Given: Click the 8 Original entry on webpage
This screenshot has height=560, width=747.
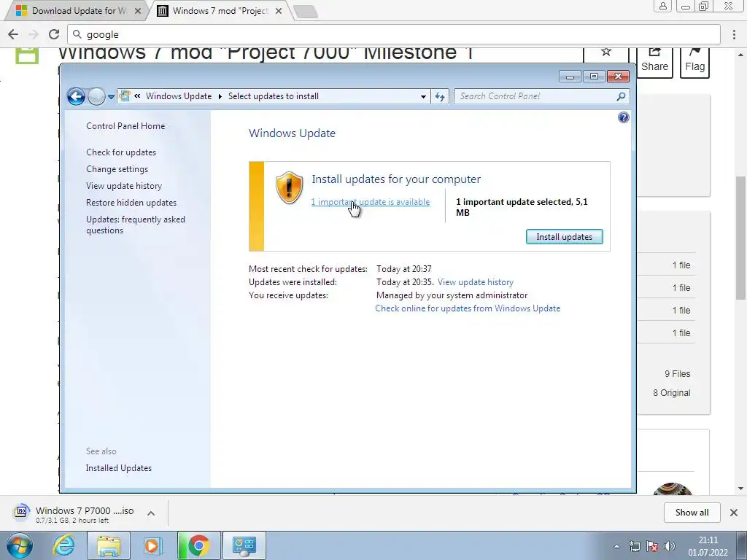Looking at the screenshot, I should [x=671, y=393].
